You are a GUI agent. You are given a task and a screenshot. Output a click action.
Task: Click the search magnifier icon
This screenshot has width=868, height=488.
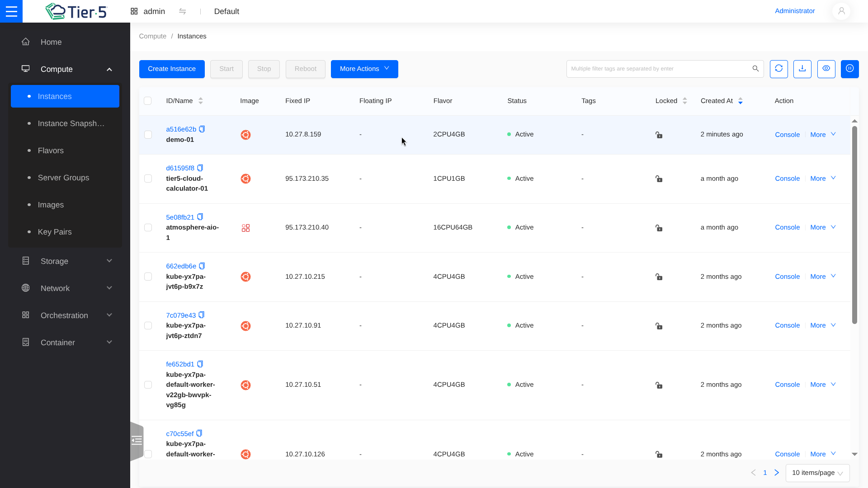755,69
